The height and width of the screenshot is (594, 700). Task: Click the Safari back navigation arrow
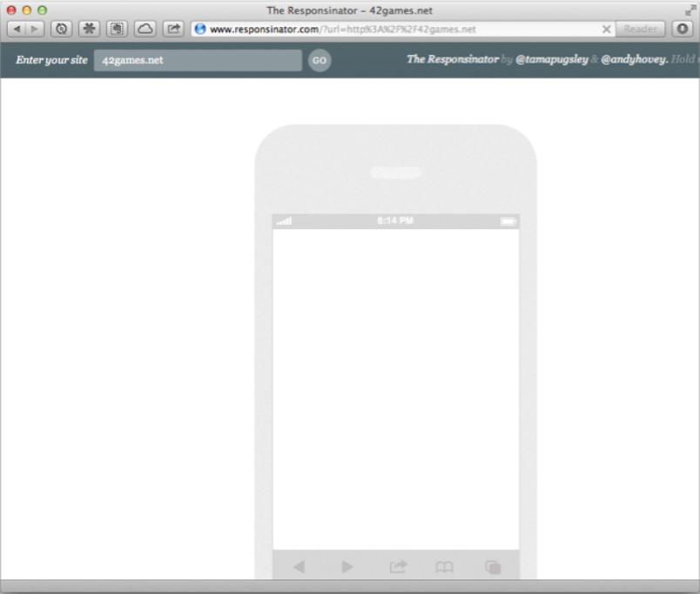(x=17, y=29)
